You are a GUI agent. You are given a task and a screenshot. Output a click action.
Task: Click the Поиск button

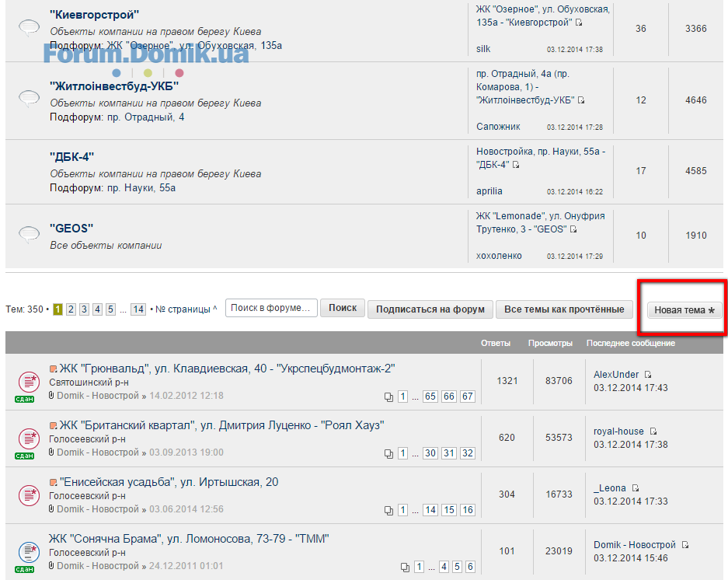click(343, 309)
